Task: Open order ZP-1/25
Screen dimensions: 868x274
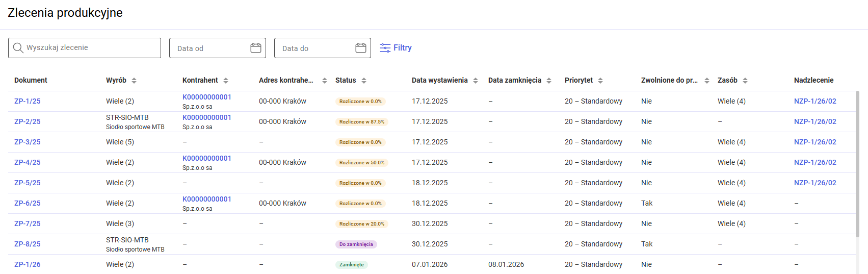Action: click(28, 101)
